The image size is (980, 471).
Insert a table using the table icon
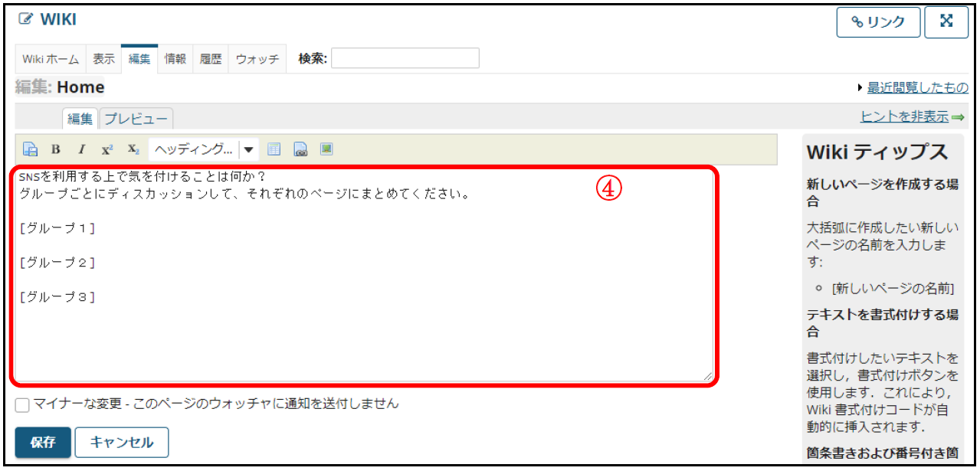click(x=274, y=149)
